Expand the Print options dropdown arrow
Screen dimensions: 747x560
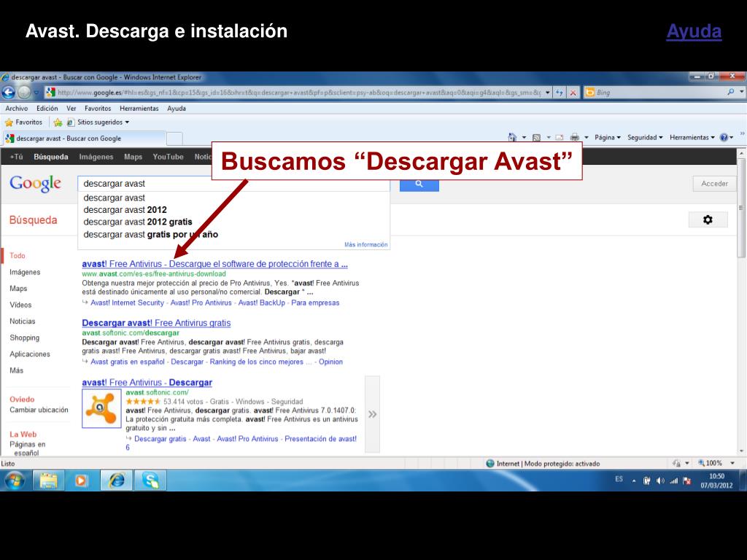(x=587, y=138)
